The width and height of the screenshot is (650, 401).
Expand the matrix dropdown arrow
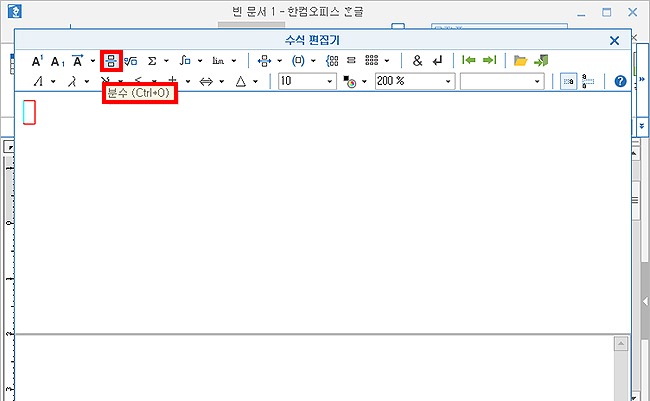tap(387, 61)
